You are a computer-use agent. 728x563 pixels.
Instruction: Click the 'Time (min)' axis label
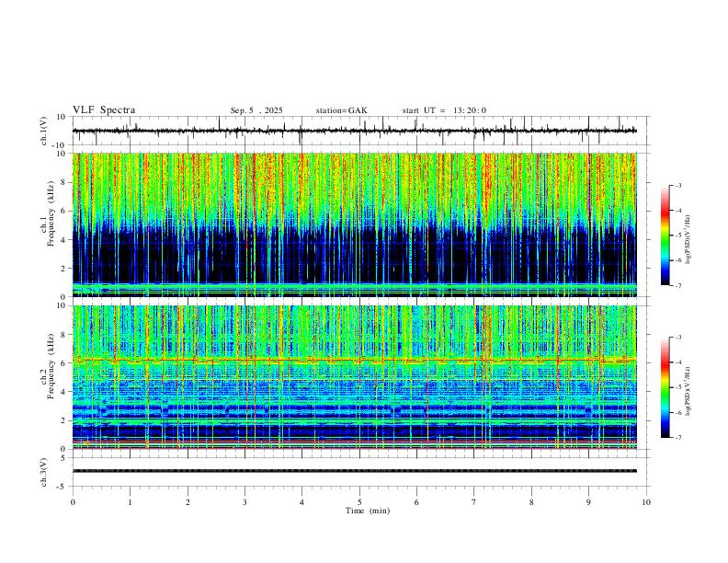click(x=368, y=511)
